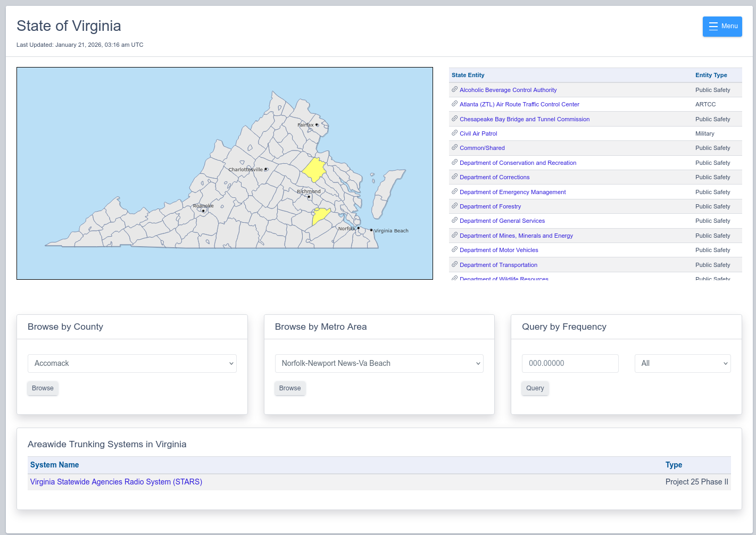This screenshot has height=535, width=756.
Task: Open the hamburger Menu button
Action: (722, 27)
